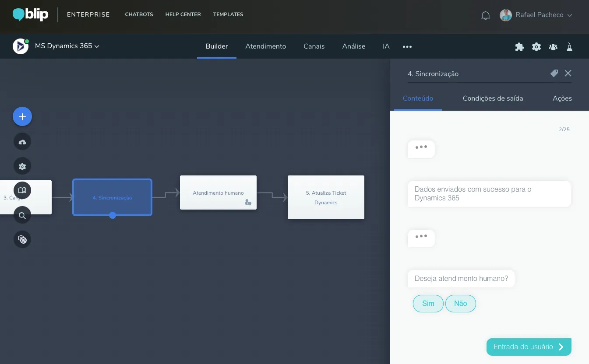Click the attendants icon on Atendimento humano block

(248, 202)
